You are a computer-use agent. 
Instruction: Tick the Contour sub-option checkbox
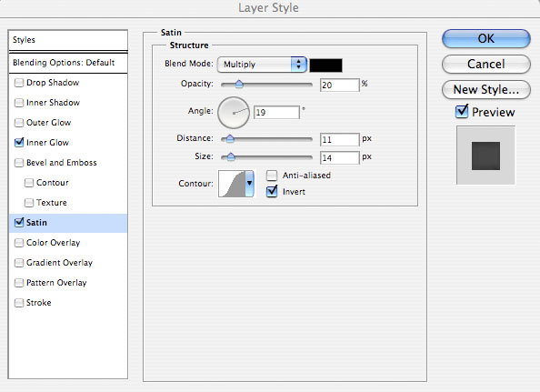pyautogui.click(x=29, y=183)
